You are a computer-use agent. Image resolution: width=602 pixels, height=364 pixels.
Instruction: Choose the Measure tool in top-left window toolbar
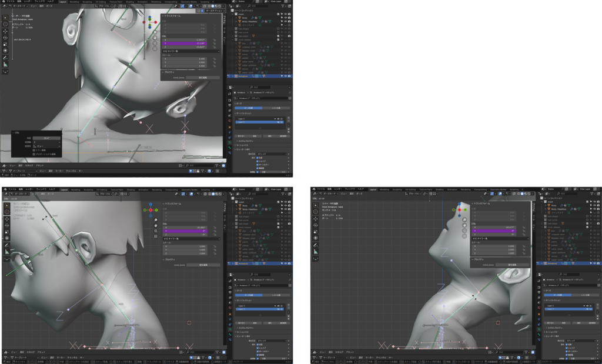tap(5, 63)
